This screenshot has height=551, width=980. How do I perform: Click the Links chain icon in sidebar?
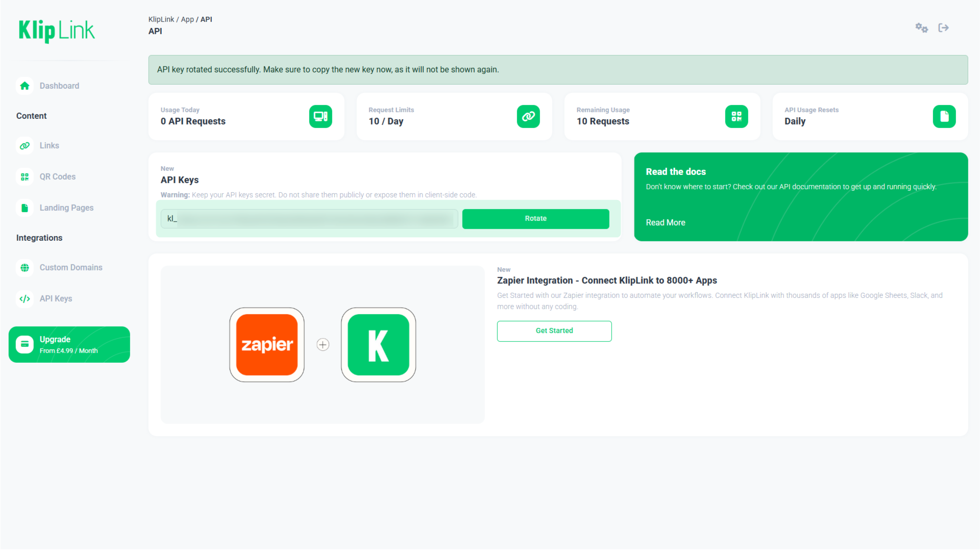[24, 145]
